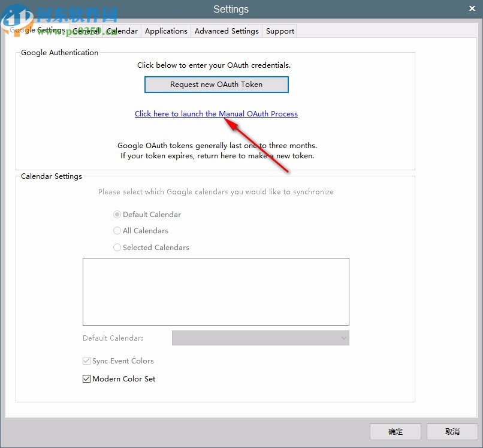
Task: Open the Calendar settings tab
Action: pyautogui.click(x=122, y=31)
